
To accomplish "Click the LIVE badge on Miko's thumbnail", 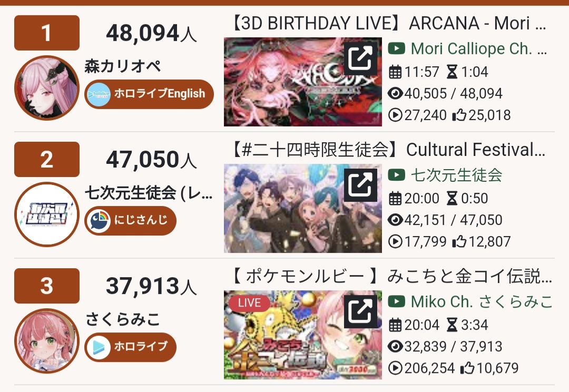I will coord(249,303).
